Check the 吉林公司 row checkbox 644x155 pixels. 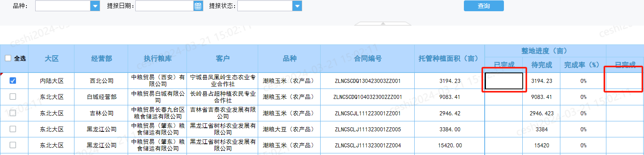tap(13, 113)
